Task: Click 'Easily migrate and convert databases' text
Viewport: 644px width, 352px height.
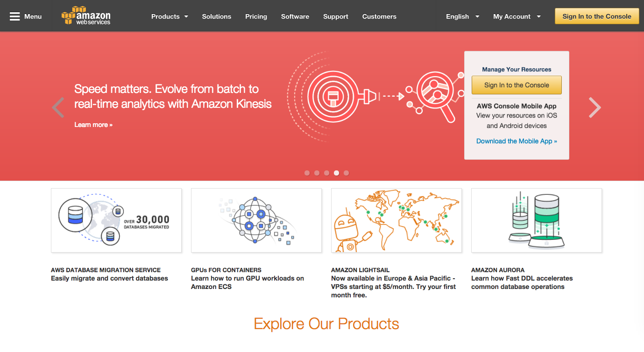Action: point(109,278)
